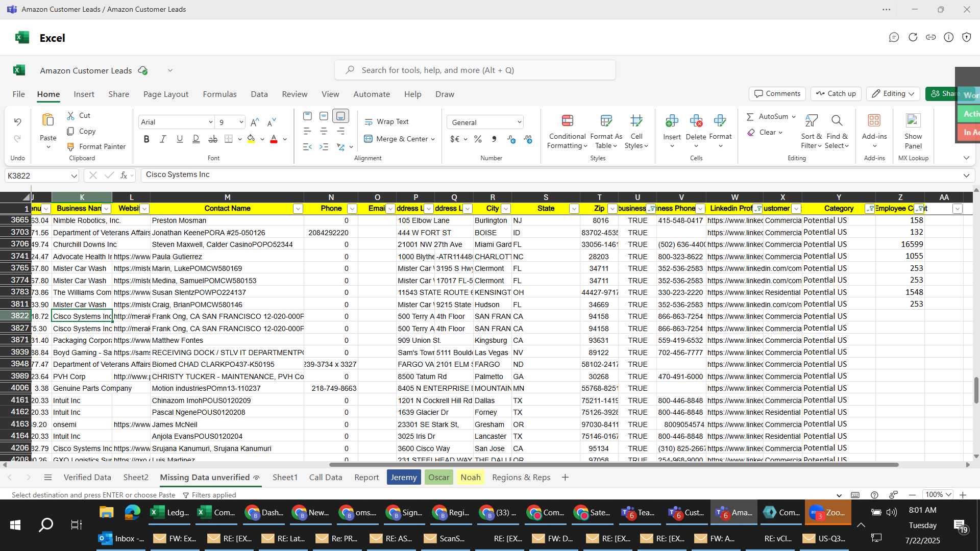
Task: Click the Borders icon
Action: click(229, 139)
